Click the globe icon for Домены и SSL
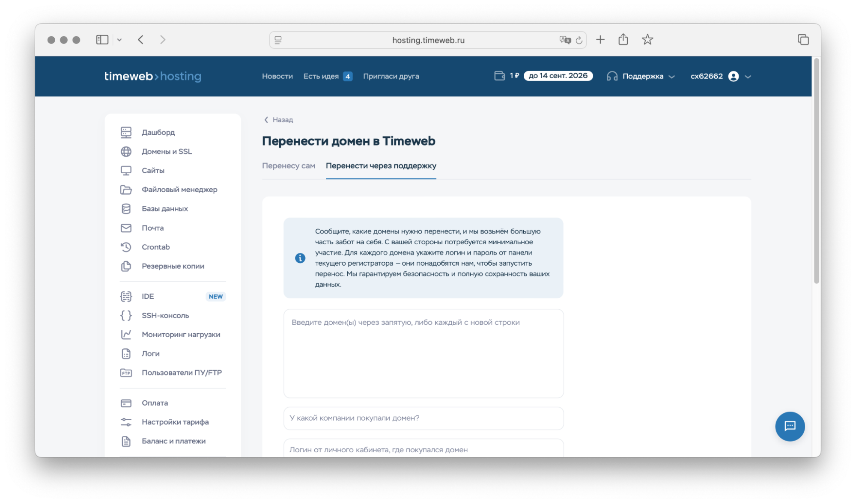Screen dimensions: 856x504 [126, 151]
